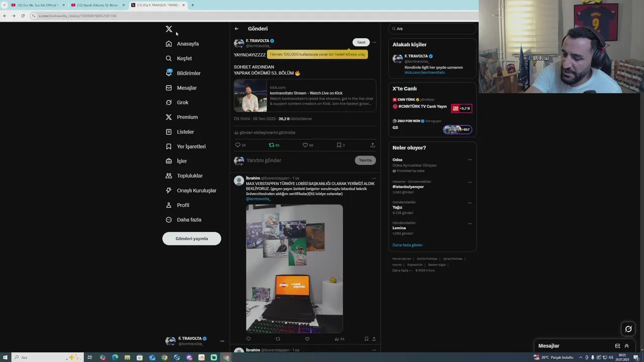Screen dimensions: 644x362
Task: Repost İbrahim's photo post
Action: click(x=278, y=339)
